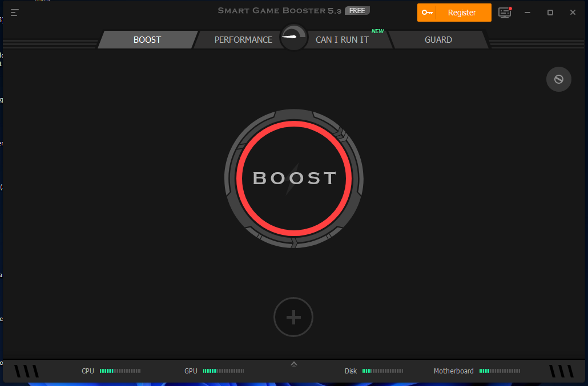Screen dimensions: 588x386
Task: Add a game with the plus button
Action: coord(293,317)
